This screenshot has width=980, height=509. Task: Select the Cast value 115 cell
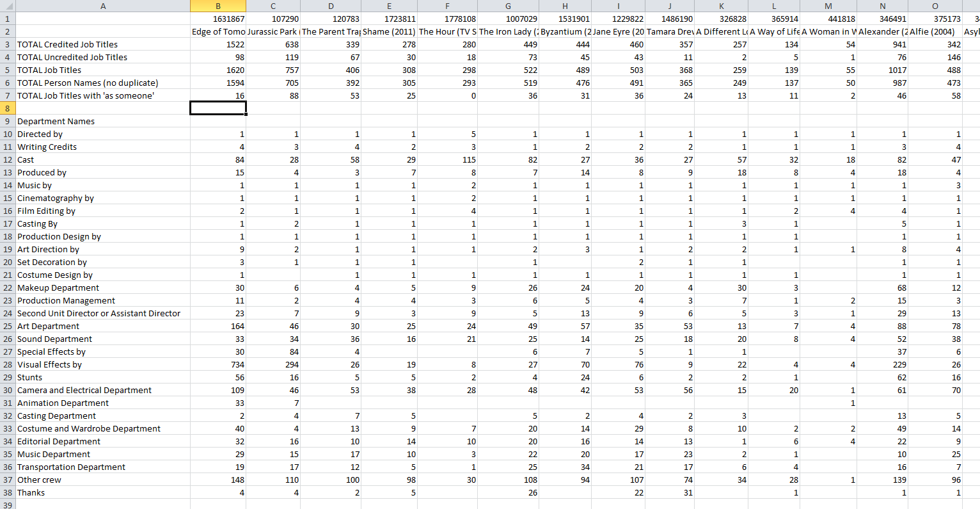click(447, 159)
